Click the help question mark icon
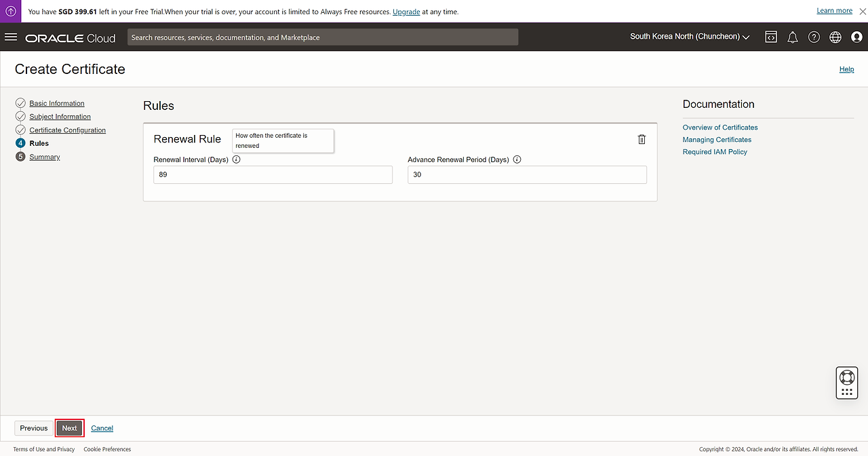 click(x=814, y=37)
